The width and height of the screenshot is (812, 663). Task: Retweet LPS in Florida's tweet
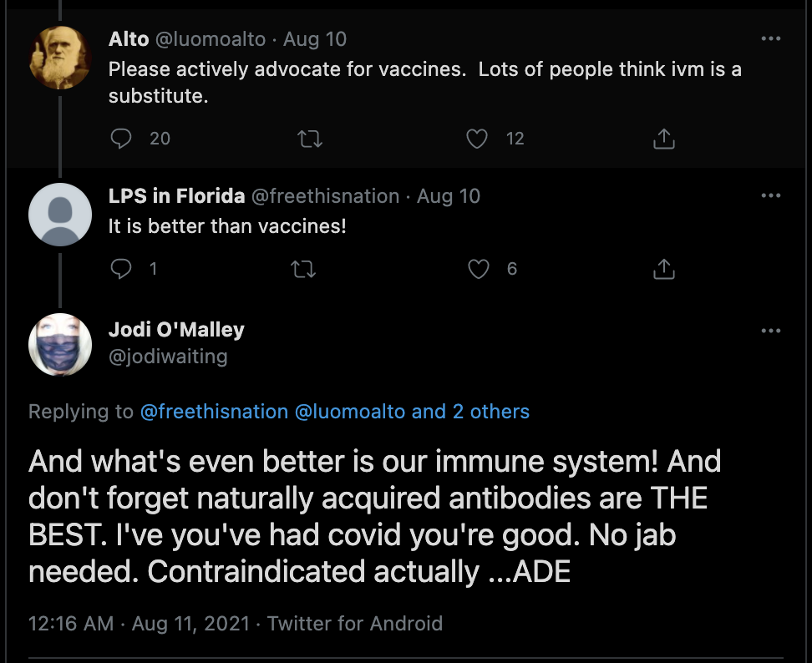click(310, 268)
